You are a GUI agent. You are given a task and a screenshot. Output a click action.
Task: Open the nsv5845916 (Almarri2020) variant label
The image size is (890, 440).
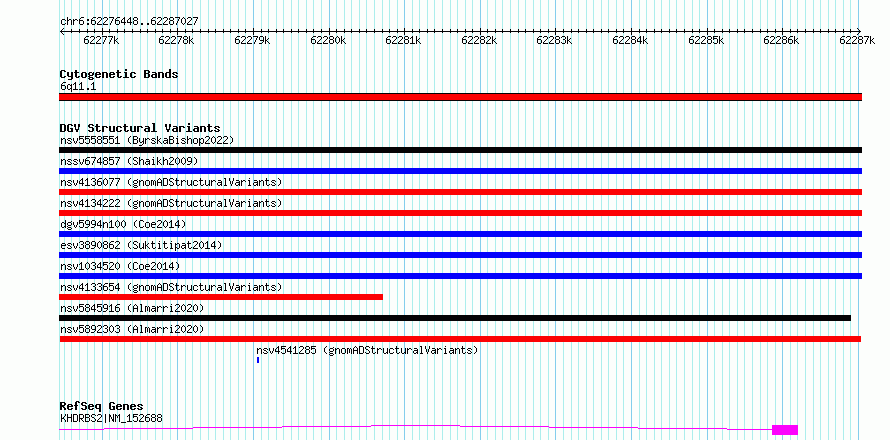coord(132,308)
